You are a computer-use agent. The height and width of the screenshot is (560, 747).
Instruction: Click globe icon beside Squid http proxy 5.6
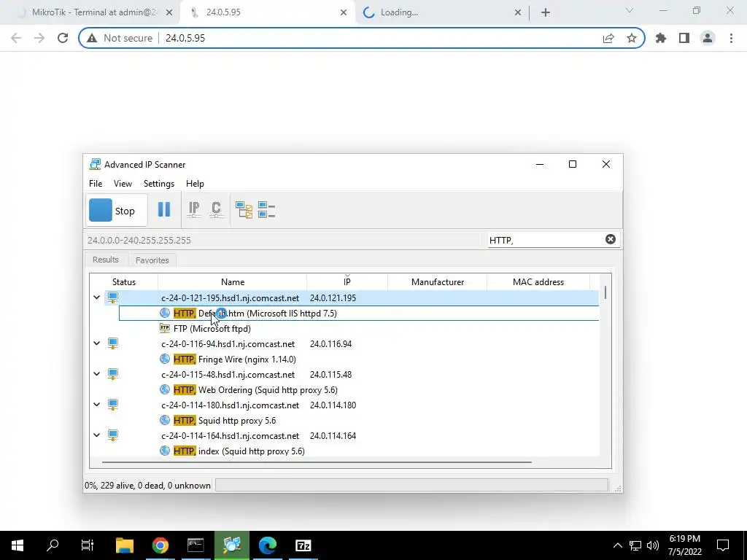(x=165, y=420)
